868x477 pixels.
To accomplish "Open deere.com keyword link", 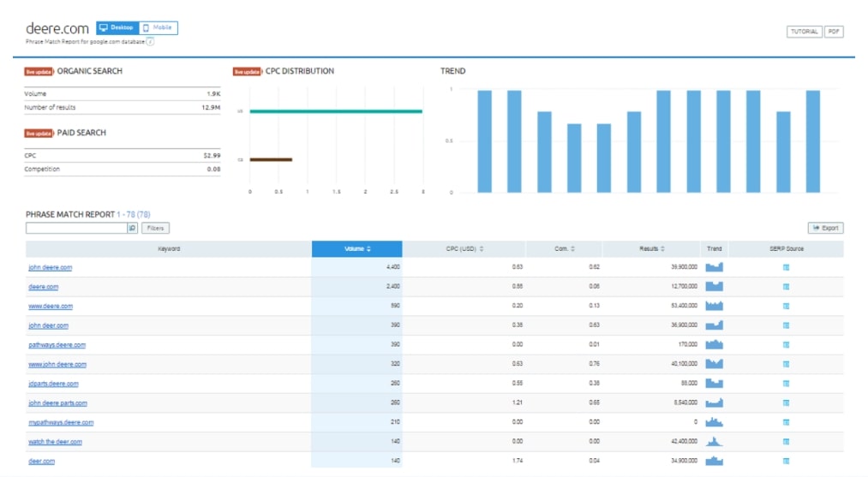I will pos(43,287).
